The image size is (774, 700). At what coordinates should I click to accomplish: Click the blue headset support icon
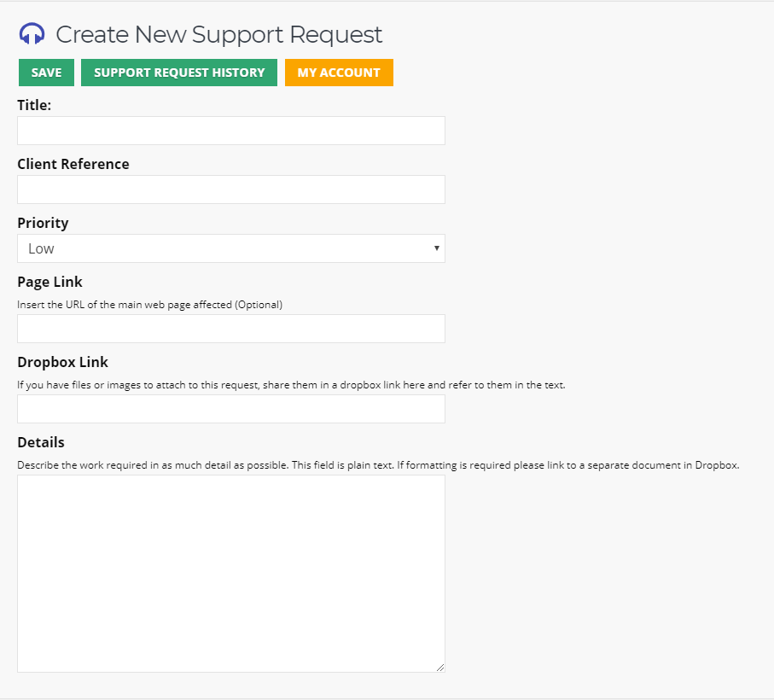click(32, 34)
